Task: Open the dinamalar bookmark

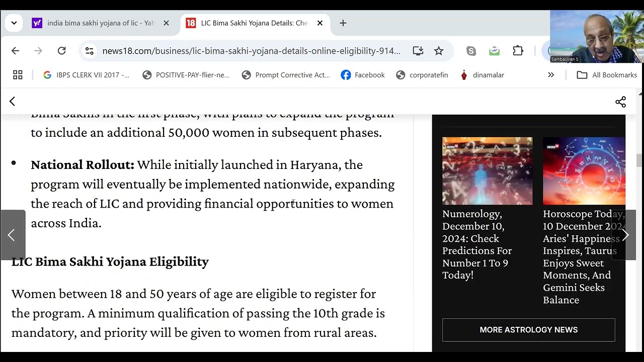Action: [482, 75]
